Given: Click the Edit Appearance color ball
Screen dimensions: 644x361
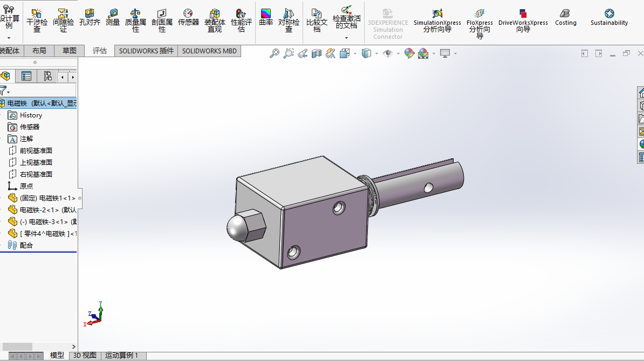Looking at the screenshot, I should click(x=409, y=53).
